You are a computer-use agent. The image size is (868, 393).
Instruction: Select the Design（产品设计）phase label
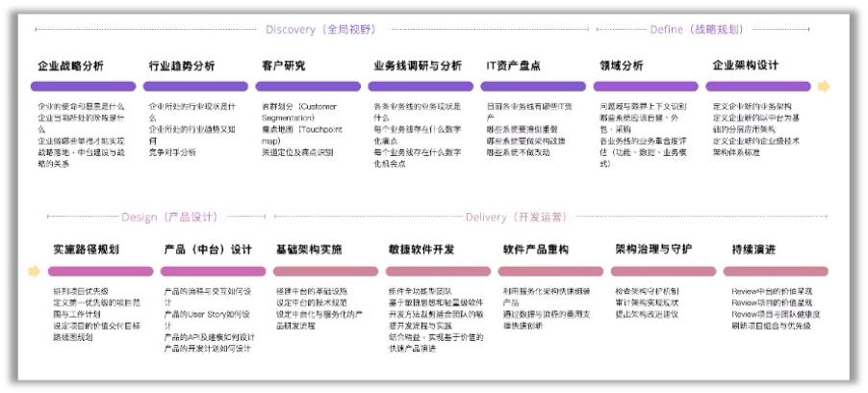click(x=170, y=217)
